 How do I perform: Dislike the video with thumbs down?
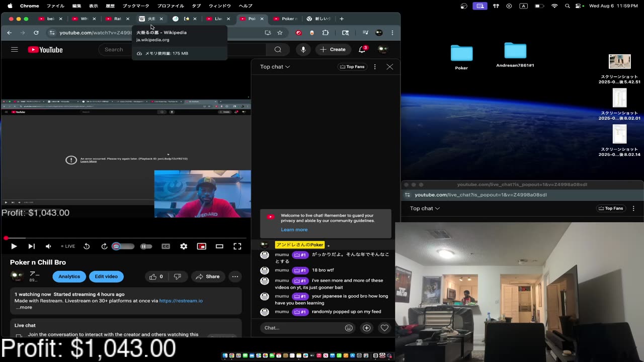click(x=178, y=277)
